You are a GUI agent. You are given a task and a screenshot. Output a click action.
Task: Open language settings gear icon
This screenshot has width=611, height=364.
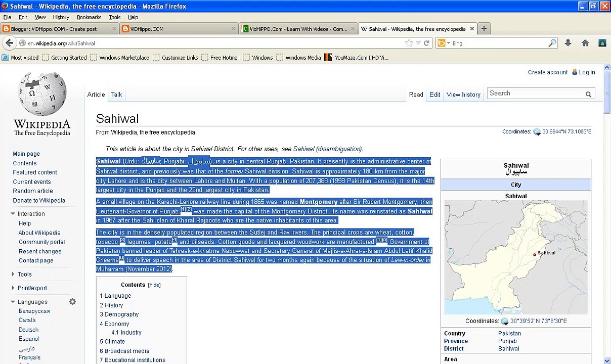tap(72, 302)
